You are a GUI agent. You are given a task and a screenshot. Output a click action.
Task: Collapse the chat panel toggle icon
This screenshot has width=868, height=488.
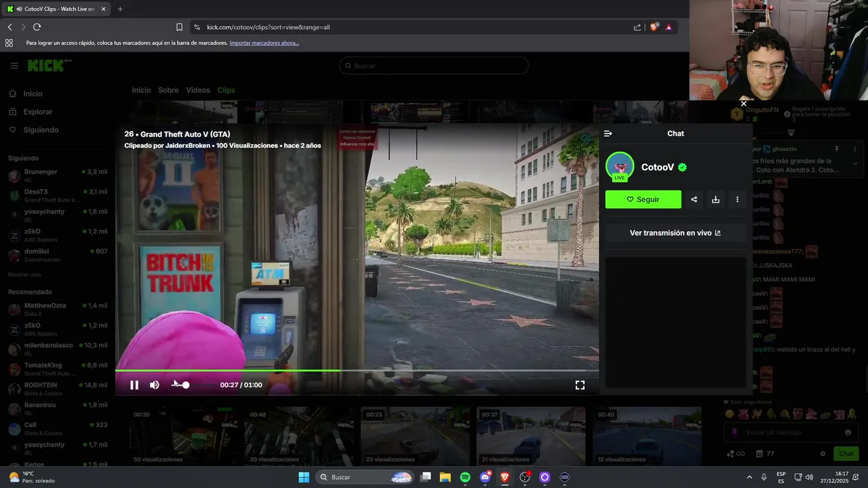(608, 134)
